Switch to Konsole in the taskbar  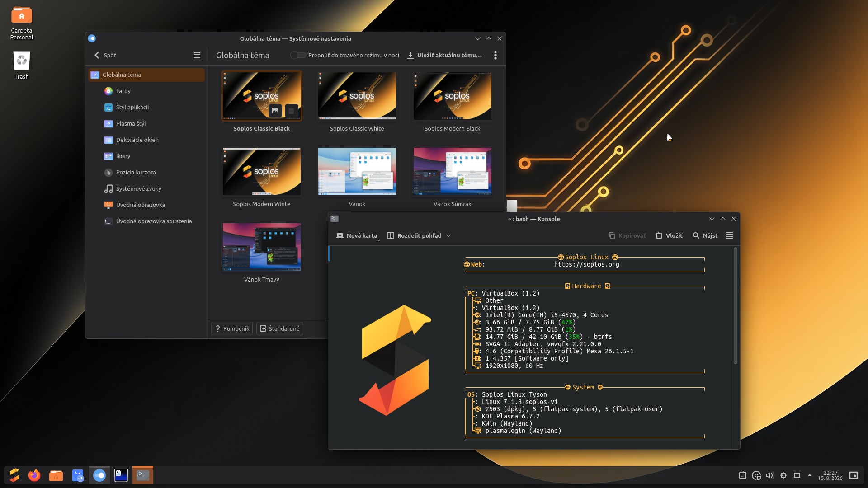[143, 475]
